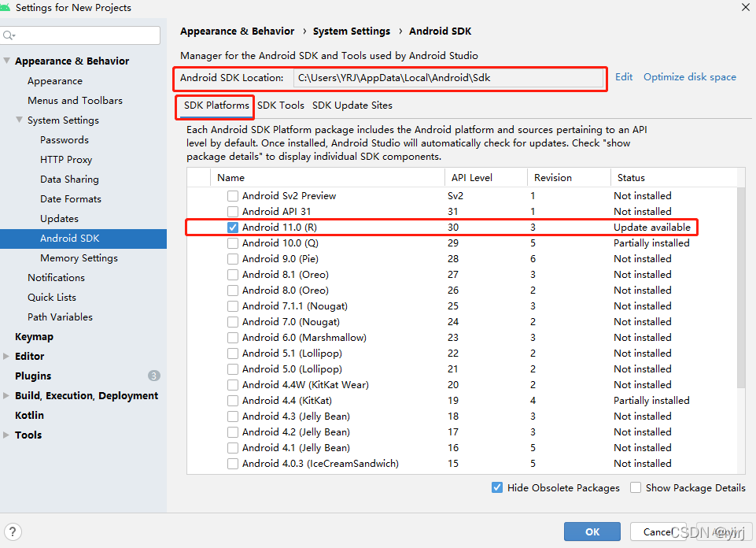756x548 pixels.
Task: Collapse the System Settings subtree
Action: (20, 120)
